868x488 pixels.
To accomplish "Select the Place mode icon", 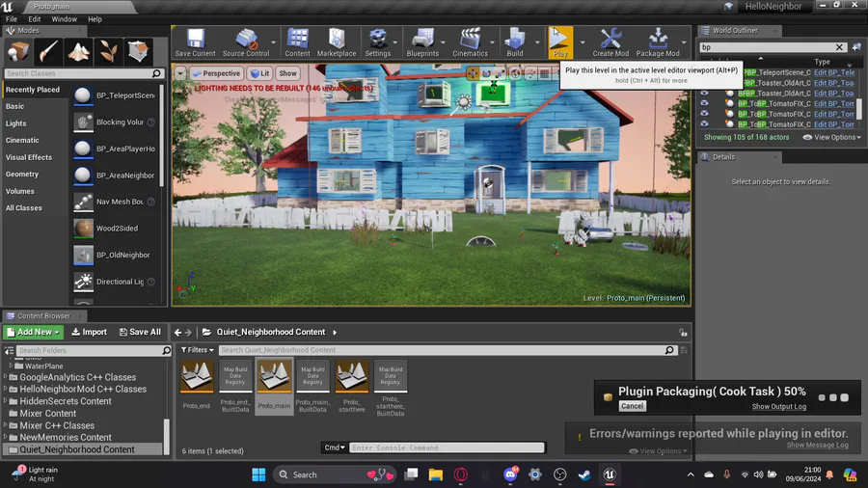I will tap(18, 51).
